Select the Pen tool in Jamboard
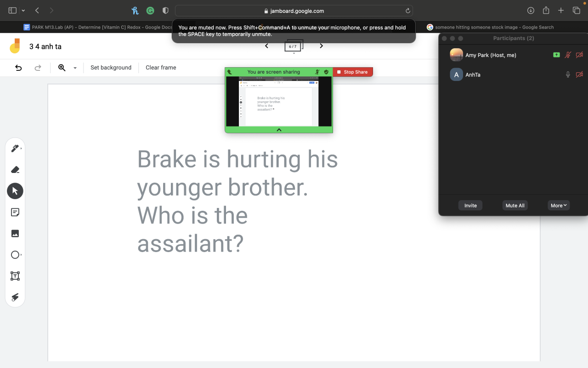Screen dimensions: 588x368 coord(15,149)
